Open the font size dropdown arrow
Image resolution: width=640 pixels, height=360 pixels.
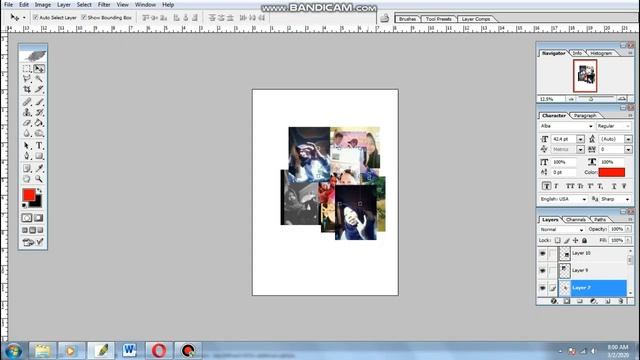tap(580, 139)
